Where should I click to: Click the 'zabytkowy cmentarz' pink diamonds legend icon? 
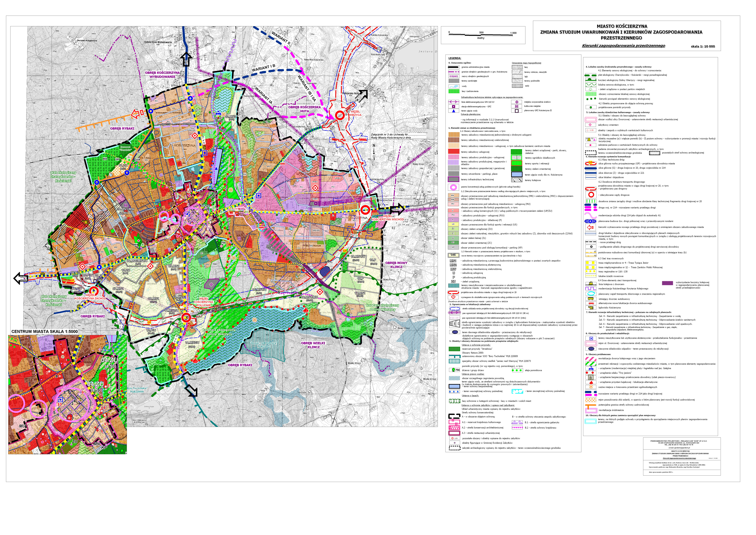[x=590, y=125]
